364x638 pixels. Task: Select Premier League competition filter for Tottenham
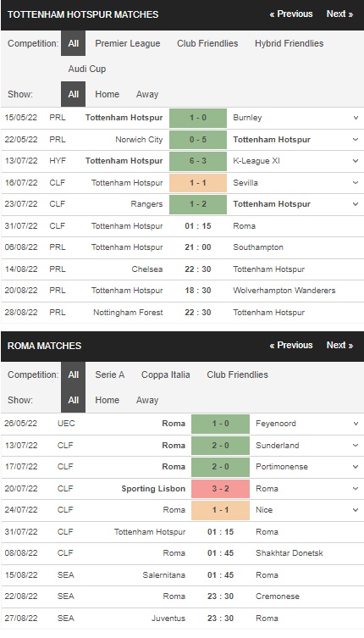[128, 43]
